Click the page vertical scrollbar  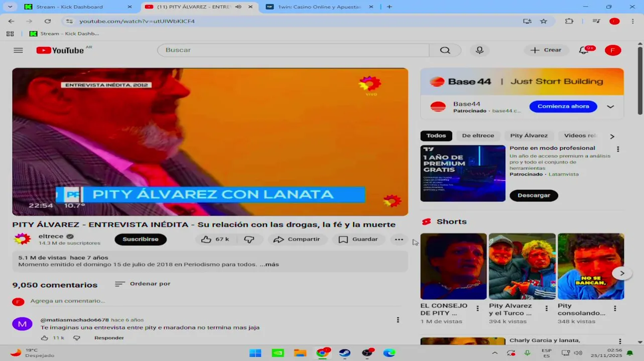click(640, 80)
